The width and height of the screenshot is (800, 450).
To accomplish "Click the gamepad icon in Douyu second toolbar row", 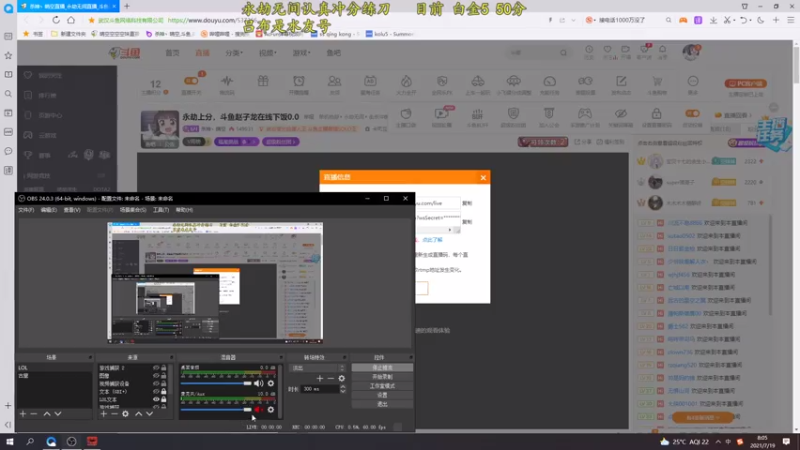I will 585,113.
